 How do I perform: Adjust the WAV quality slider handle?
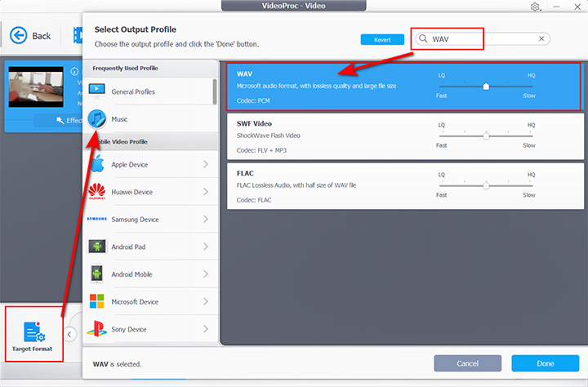point(486,87)
